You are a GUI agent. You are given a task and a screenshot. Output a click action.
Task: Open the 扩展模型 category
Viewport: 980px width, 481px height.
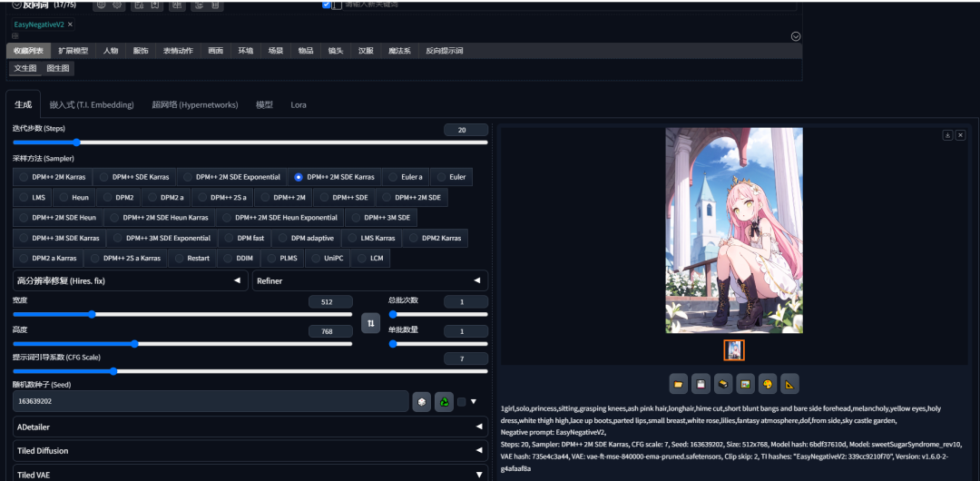pos(73,51)
